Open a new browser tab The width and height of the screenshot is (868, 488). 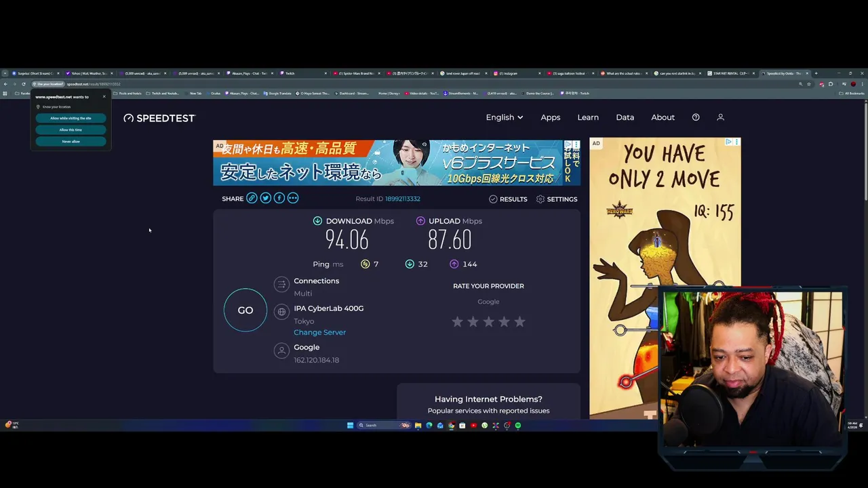coord(816,73)
